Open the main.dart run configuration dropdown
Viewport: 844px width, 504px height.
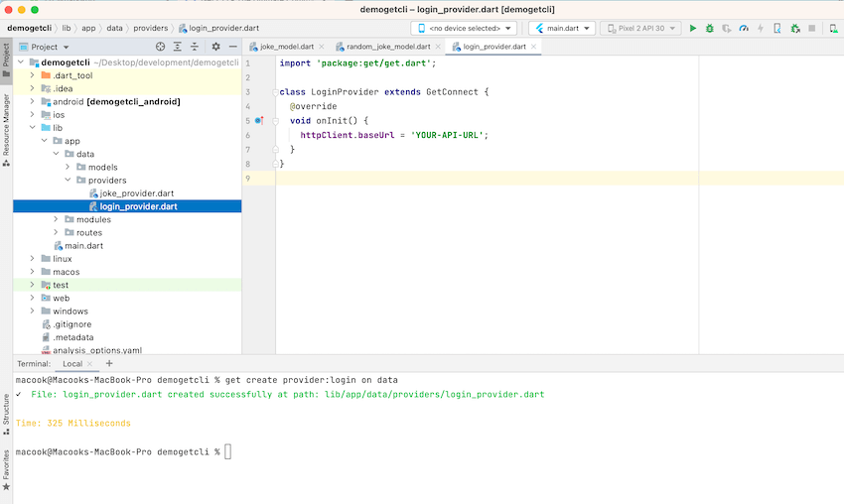(x=562, y=29)
